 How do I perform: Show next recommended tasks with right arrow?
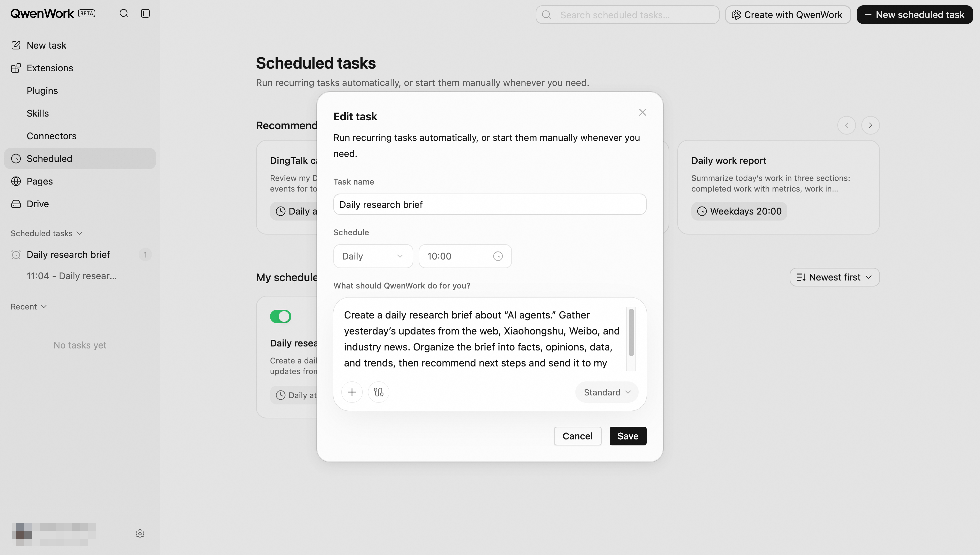point(870,125)
